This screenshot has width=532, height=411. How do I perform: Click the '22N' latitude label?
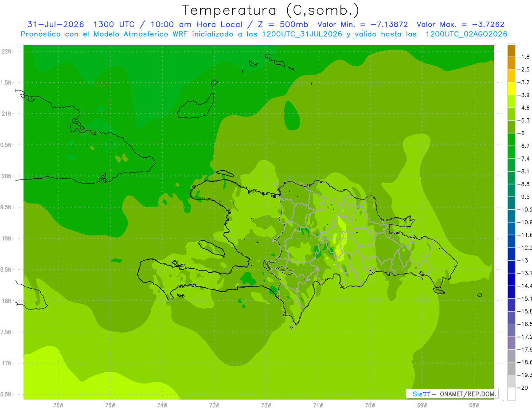(7, 51)
